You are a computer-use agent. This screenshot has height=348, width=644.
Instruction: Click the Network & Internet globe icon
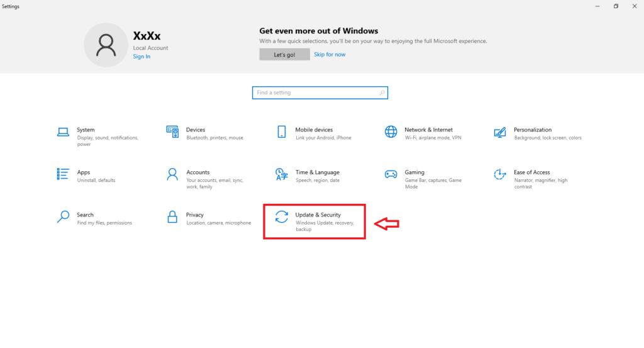[x=391, y=132]
